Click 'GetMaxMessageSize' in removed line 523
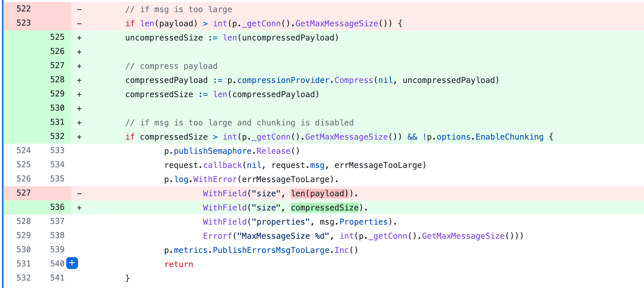The height and width of the screenshot is (288, 644). [x=337, y=24]
